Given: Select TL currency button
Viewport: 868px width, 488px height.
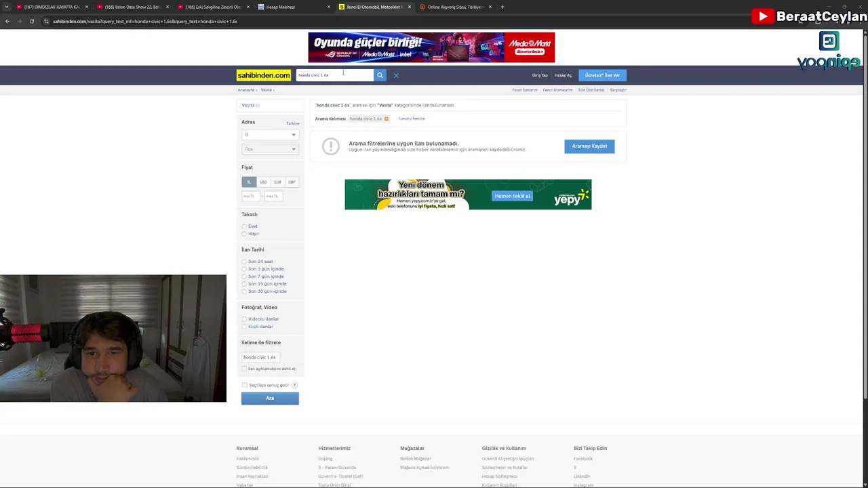Looking at the screenshot, I should [x=249, y=182].
